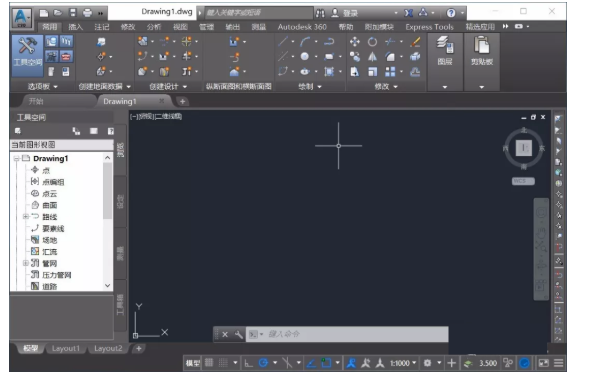Click the status bar customization menu icon
The width and height of the screenshot is (592, 375).
click(558, 363)
